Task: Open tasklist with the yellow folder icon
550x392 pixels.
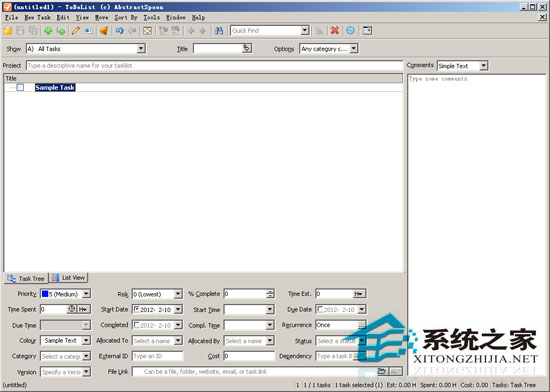Action: pyautogui.click(x=8, y=31)
